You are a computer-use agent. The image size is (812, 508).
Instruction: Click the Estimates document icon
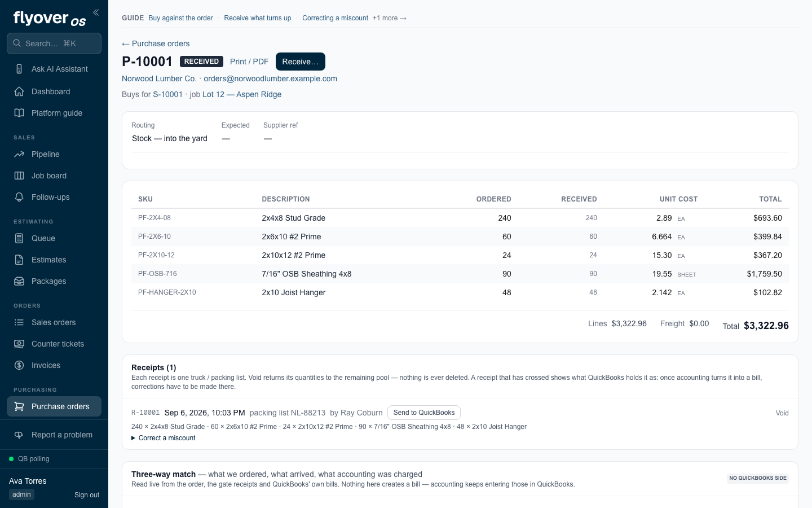click(19, 260)
